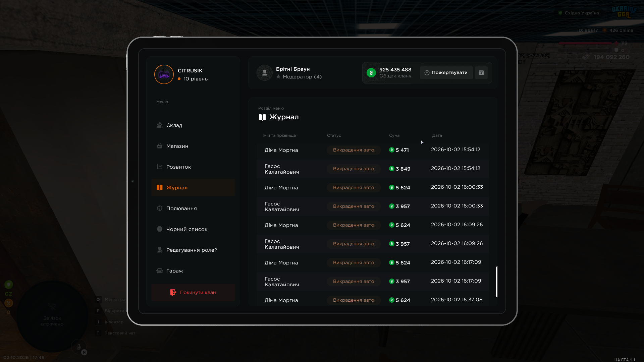
Task: Click the green clan treasury coin icon
Action: tap(371, 73)
